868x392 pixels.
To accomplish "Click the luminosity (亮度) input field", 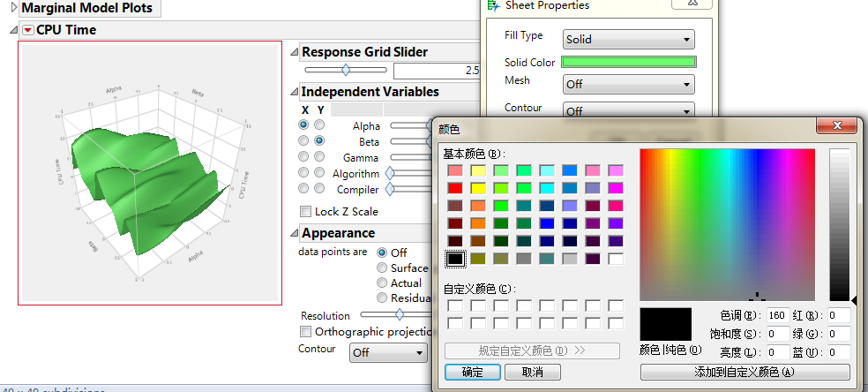I will (x=778, y=351).
